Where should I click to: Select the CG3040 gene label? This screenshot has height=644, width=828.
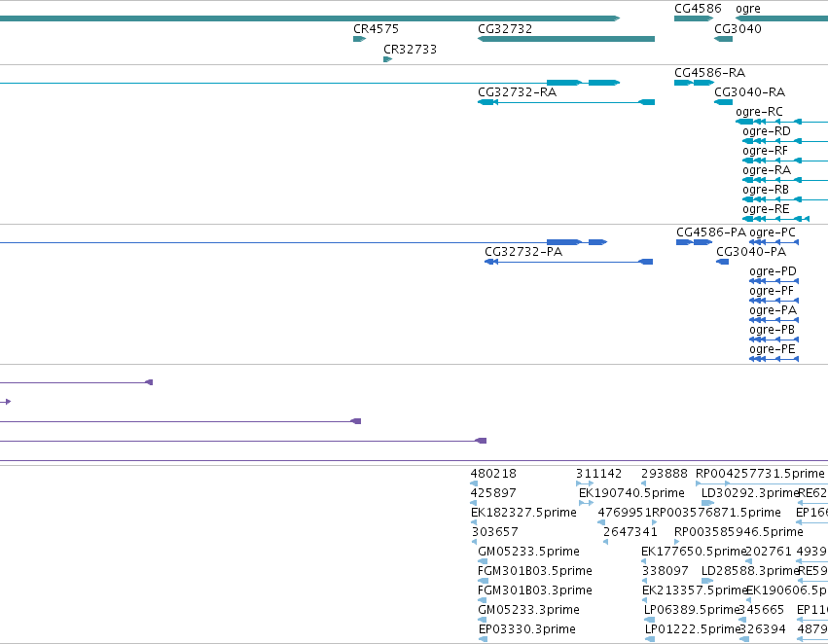click(738, 29)
